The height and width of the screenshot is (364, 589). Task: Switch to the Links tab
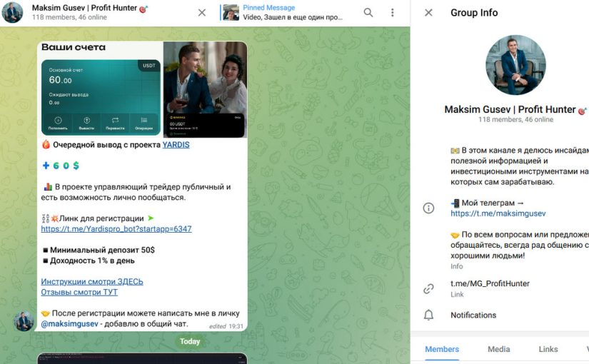(548, 349)
